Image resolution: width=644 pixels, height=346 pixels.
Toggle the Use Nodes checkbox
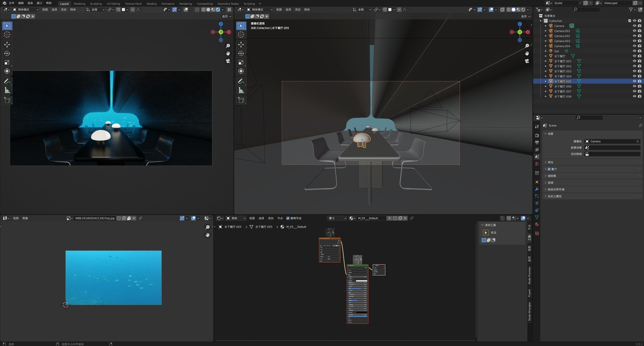288,218
